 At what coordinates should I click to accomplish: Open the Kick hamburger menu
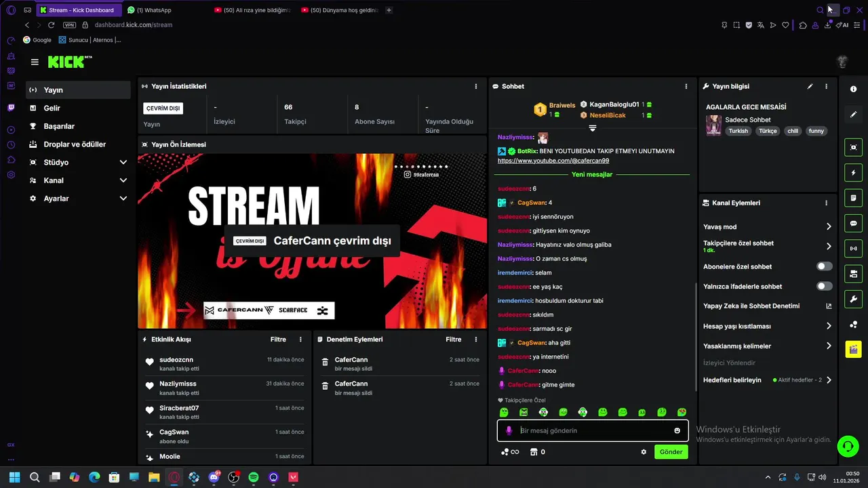(35, 62)
